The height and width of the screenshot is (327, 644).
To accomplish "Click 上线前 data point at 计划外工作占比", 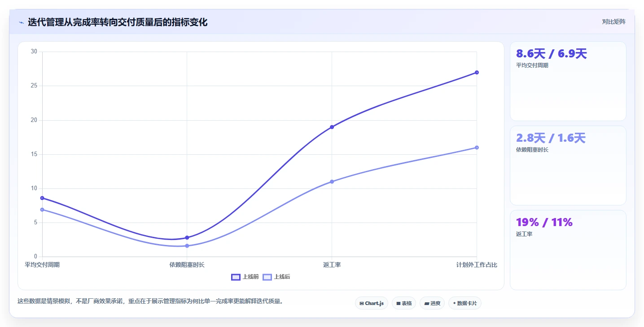I will point(477,72).
